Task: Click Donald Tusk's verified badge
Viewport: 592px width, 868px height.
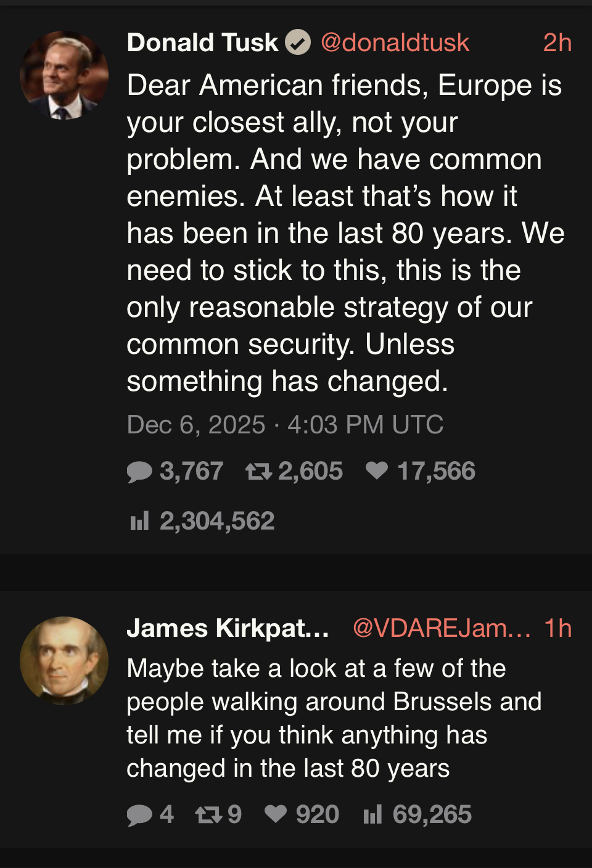Action: click(x=298, y=43)
